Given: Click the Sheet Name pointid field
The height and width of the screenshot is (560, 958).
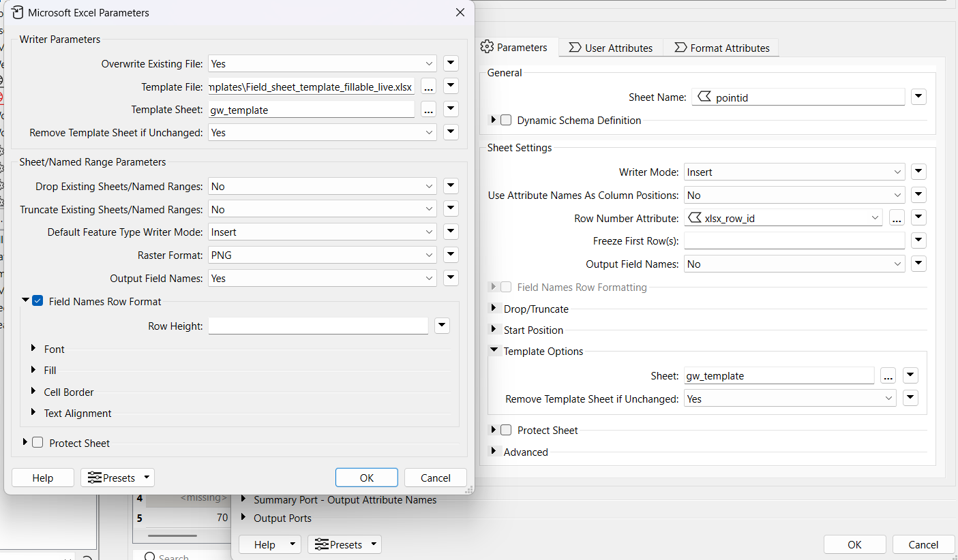Looking at the screenshot, I should click(x=798, y=97).
